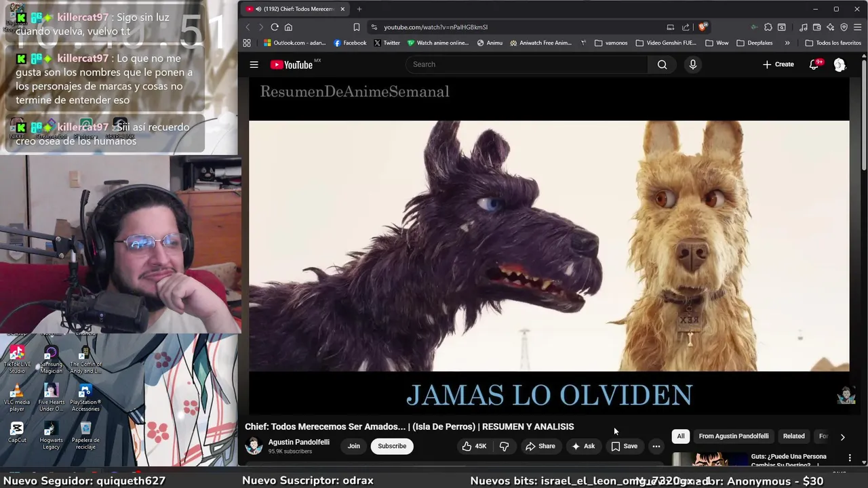Click the YouTube search input field
This screenshot has width=868, height=488.
point(527,64)
